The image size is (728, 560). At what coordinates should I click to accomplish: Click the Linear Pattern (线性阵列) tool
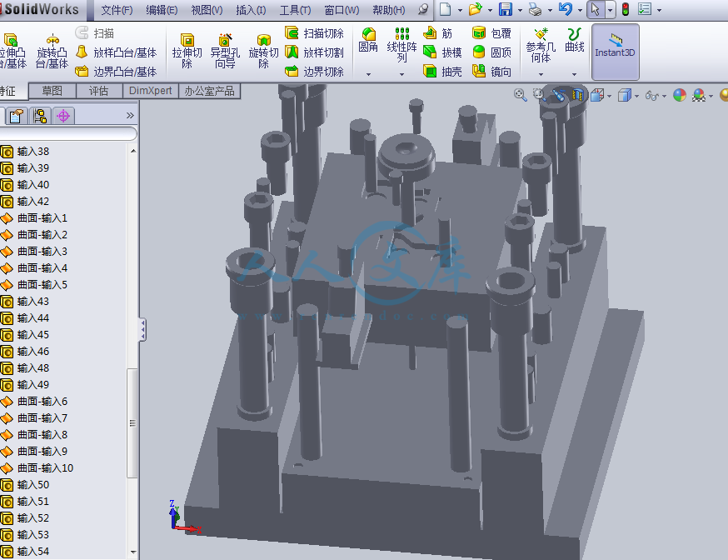coord(401,45)
